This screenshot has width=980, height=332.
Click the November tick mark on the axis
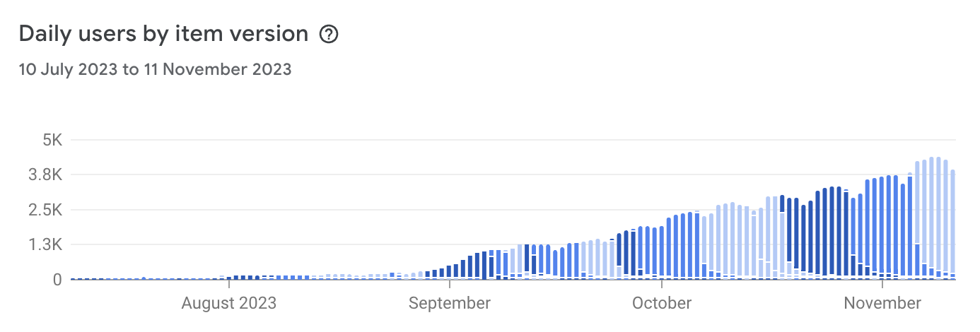(x=883, y=284)
